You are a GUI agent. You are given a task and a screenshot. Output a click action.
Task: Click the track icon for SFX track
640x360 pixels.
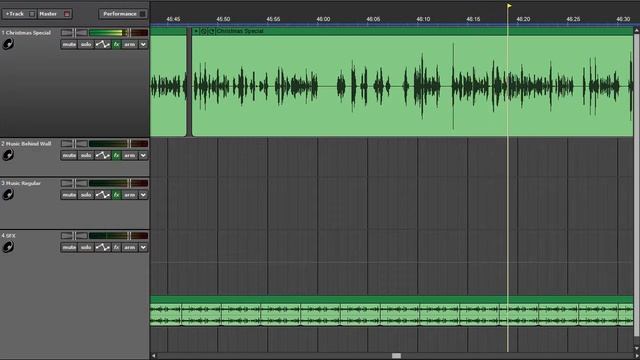point(8,247)
